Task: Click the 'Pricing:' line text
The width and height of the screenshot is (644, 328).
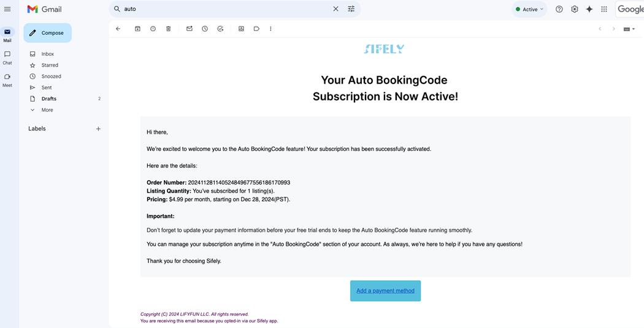Action: (218, 199)
